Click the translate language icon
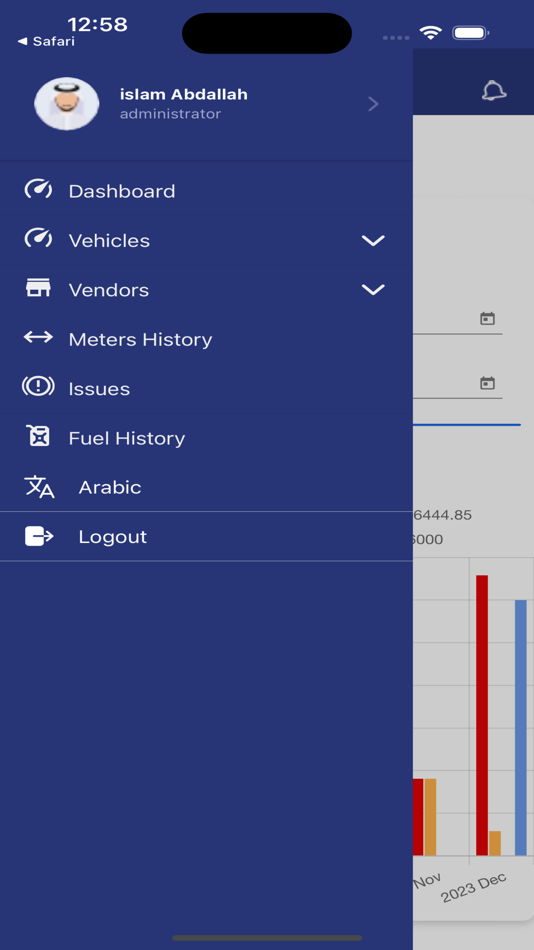 pyautogui.click(x=39, y=487)
